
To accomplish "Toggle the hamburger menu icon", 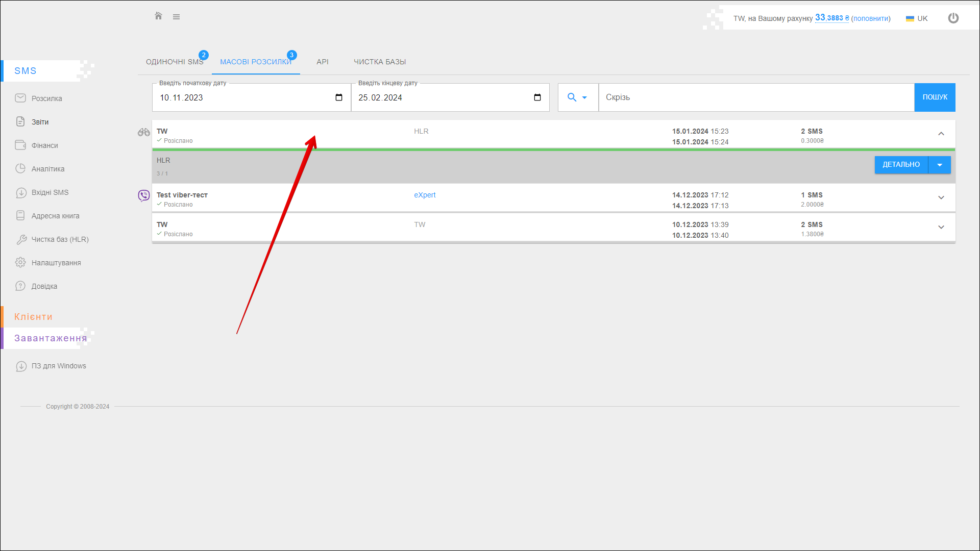I will 176,17.
